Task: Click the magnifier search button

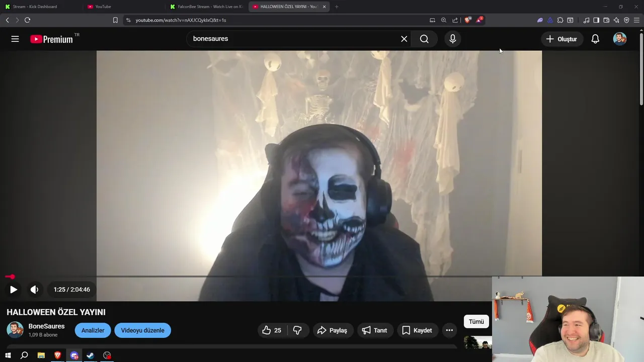Action: 424,39
